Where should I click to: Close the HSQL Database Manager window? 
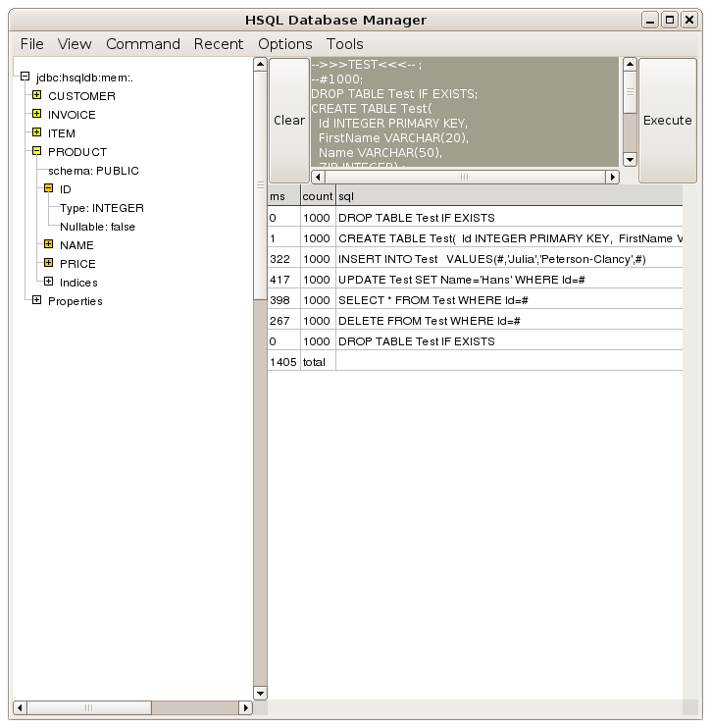pos(689,20)
